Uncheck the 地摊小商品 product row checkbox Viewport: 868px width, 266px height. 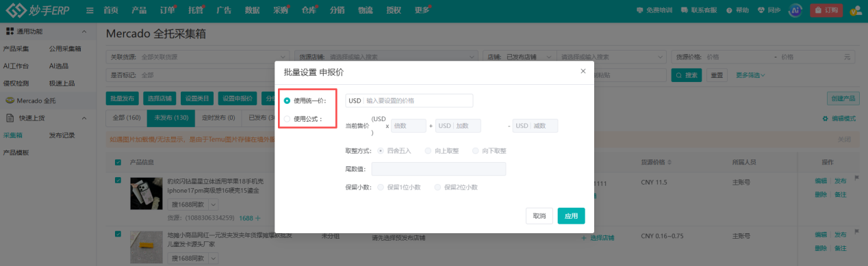118,234
